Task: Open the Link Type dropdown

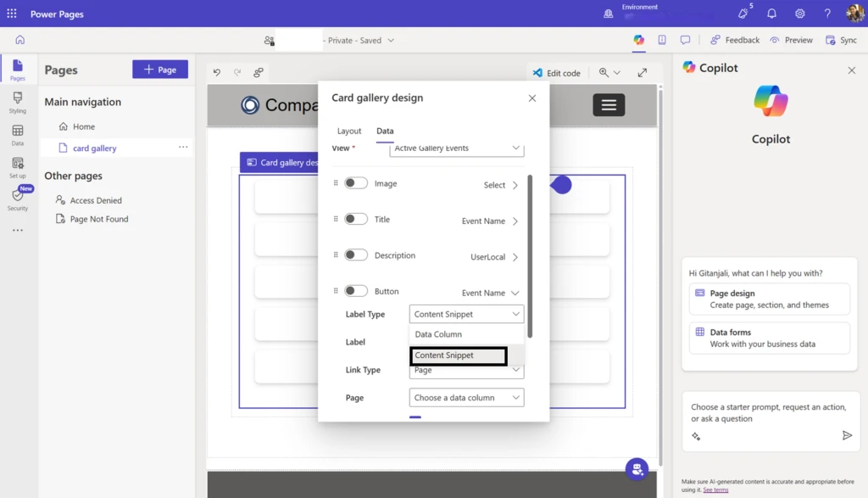Action: click(466, 370)
